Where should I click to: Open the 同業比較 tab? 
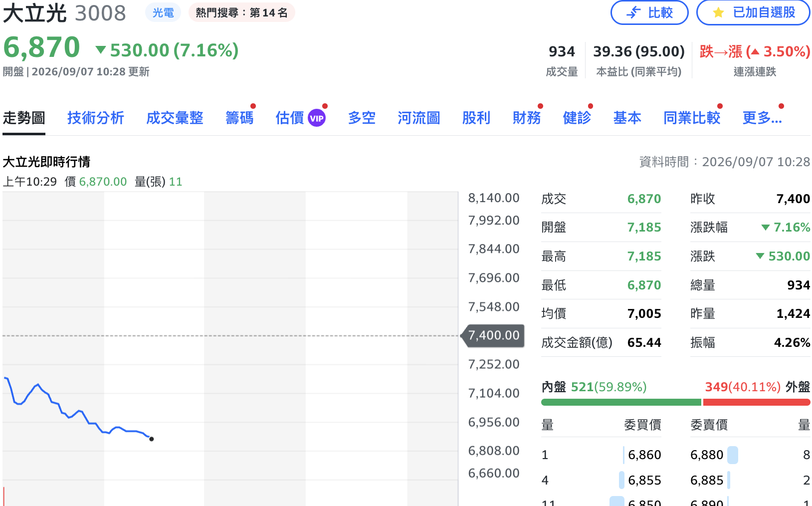692,118
